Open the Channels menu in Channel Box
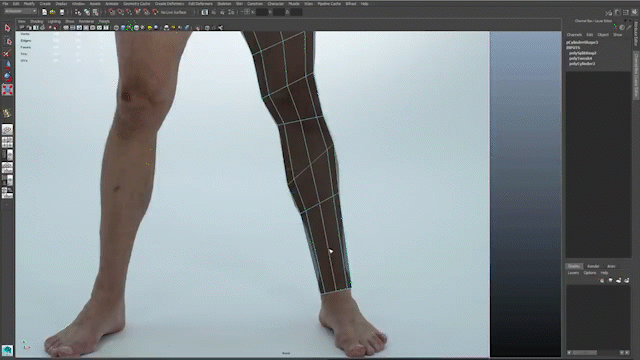Viewport: 640px width, 360px height. [574, 35]
